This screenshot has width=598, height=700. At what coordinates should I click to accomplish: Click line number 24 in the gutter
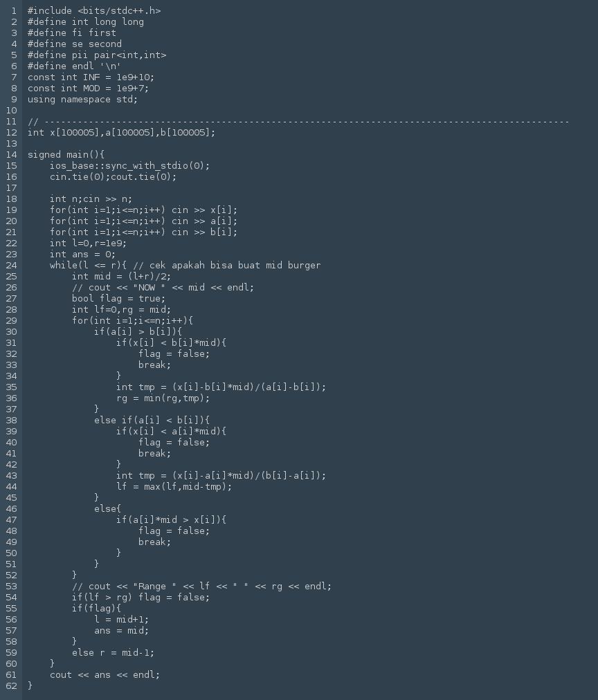(10, 266)
